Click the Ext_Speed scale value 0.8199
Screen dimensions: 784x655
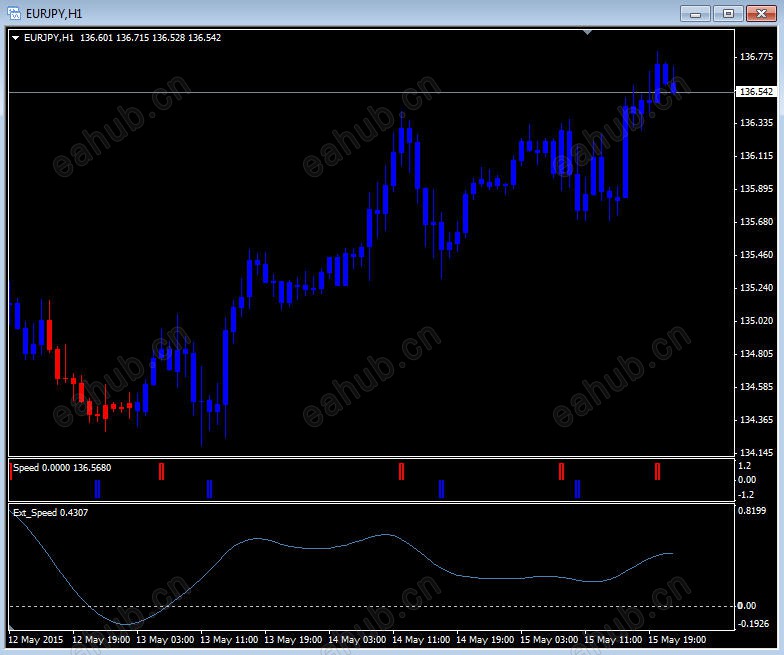click(752, 510)
